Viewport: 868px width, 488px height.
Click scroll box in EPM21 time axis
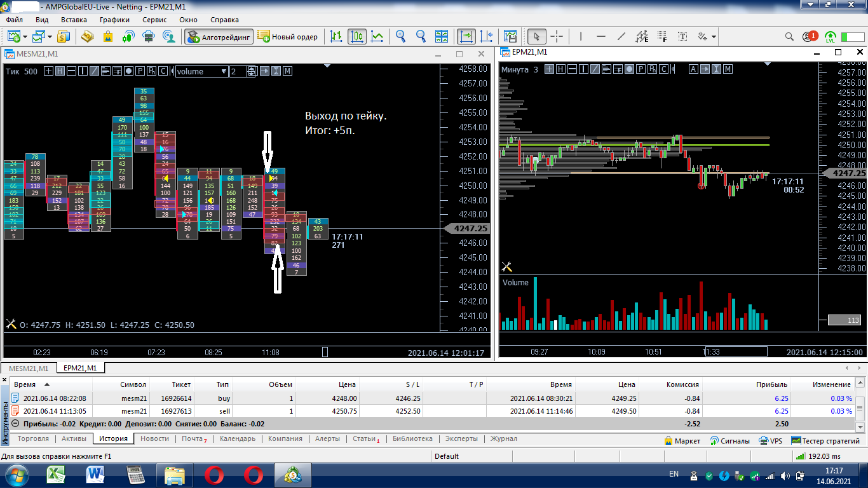[736, 351]
